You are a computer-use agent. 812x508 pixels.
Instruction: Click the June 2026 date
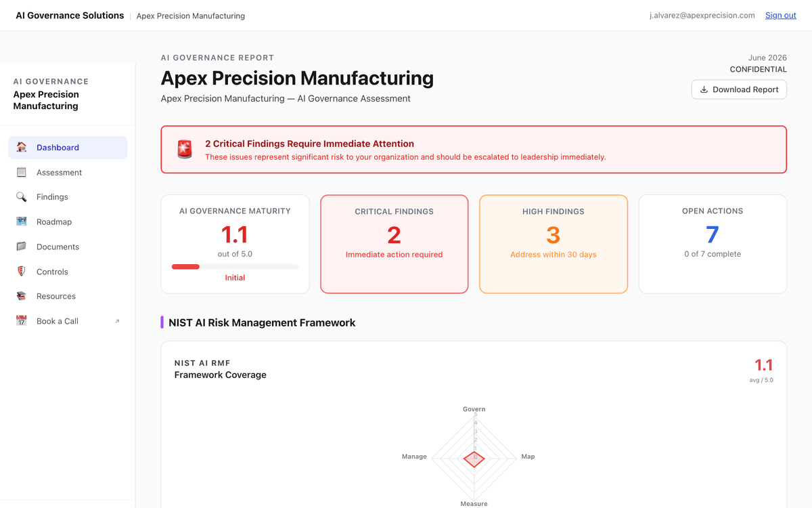click(x=767, y=58)
